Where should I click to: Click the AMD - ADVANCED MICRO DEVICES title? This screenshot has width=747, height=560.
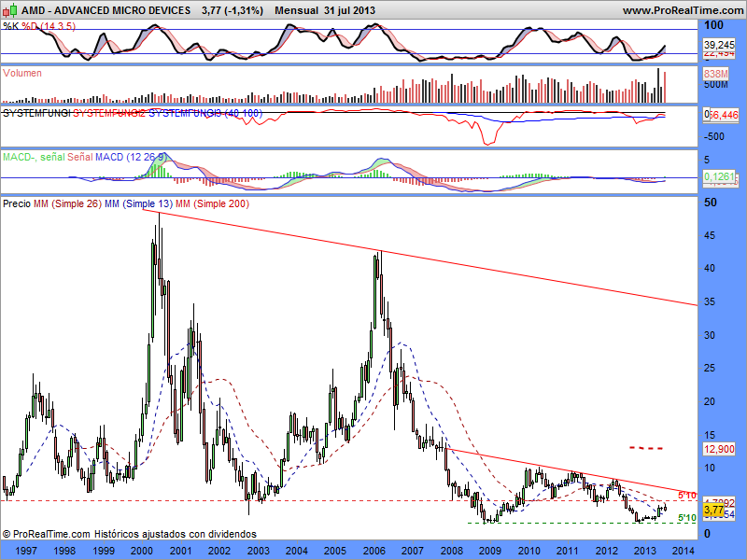106,10
